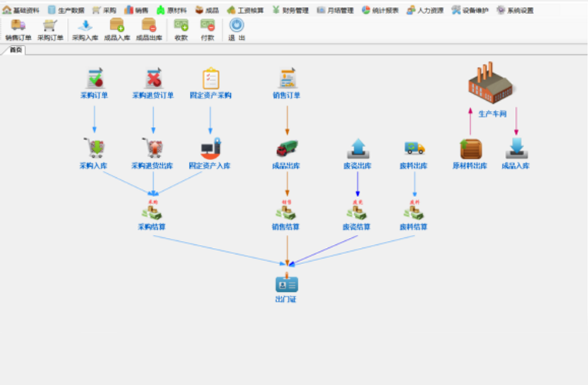Image resolution: width=588 pixels, height=385 pixels.
Task: Open the 基础资料 menu
Action: point(21,10)
